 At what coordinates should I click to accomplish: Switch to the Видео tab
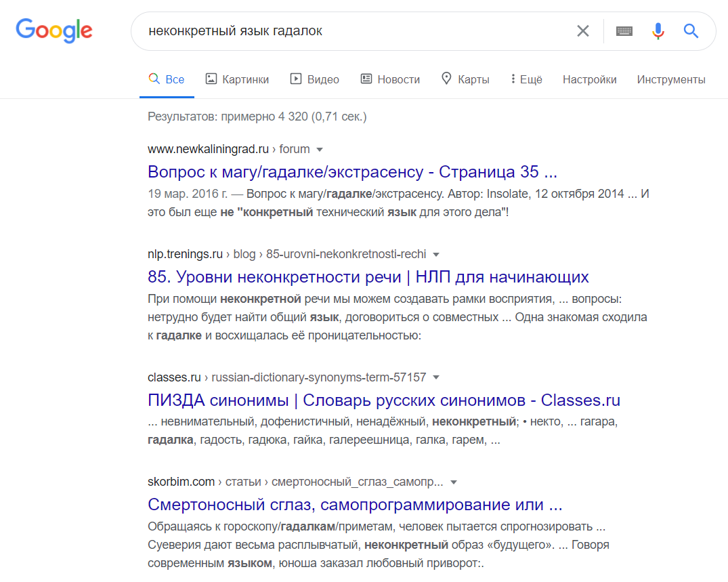tap(315, 79)
